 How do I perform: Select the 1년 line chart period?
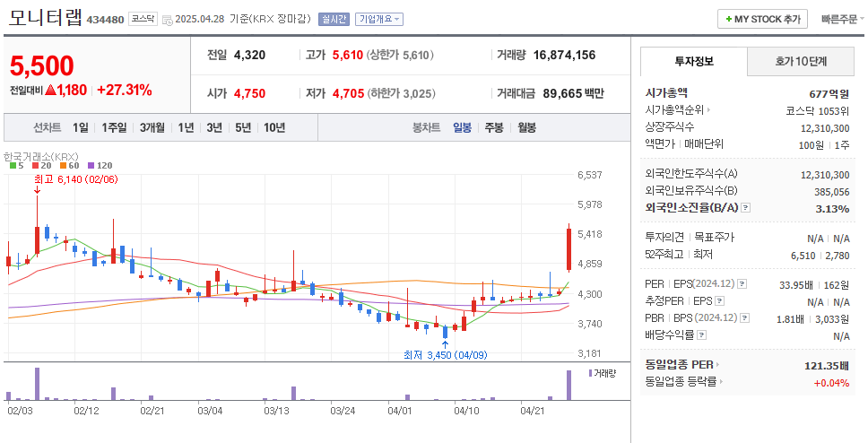coord(186,127)
